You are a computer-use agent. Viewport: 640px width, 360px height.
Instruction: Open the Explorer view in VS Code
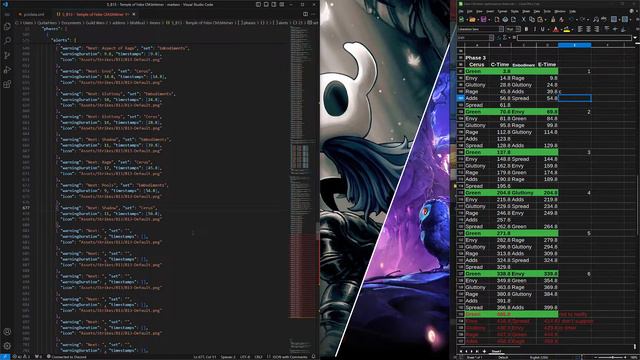7,27
